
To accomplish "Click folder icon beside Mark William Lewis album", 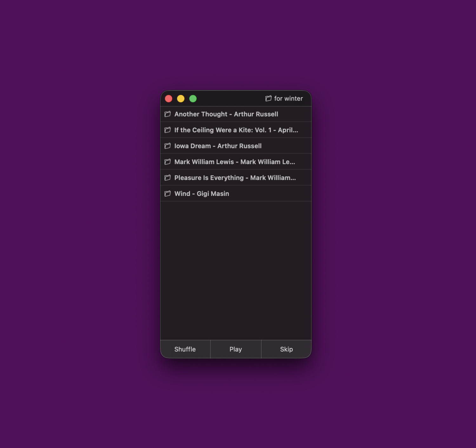I will click(x=168, y=162).
